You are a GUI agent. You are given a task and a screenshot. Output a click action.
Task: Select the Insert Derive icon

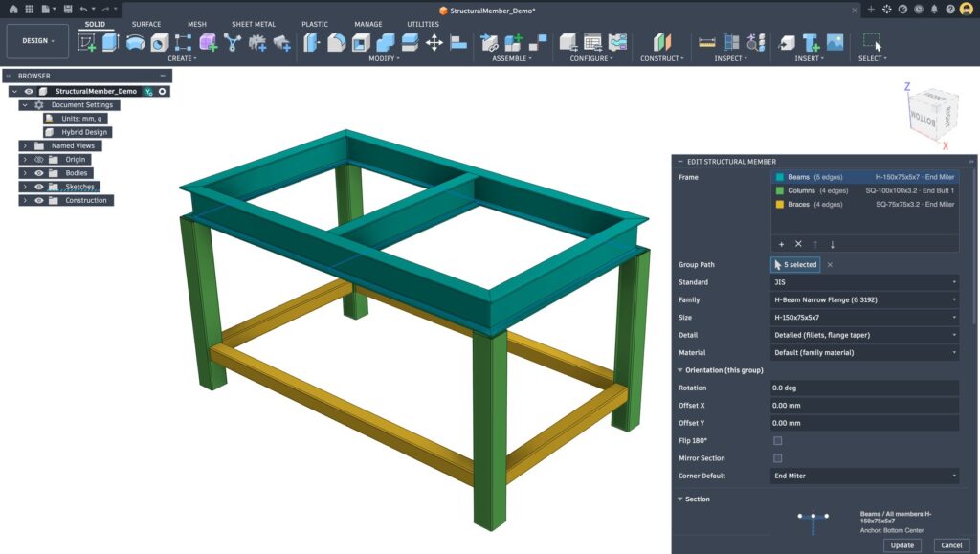tap(787, 42)
